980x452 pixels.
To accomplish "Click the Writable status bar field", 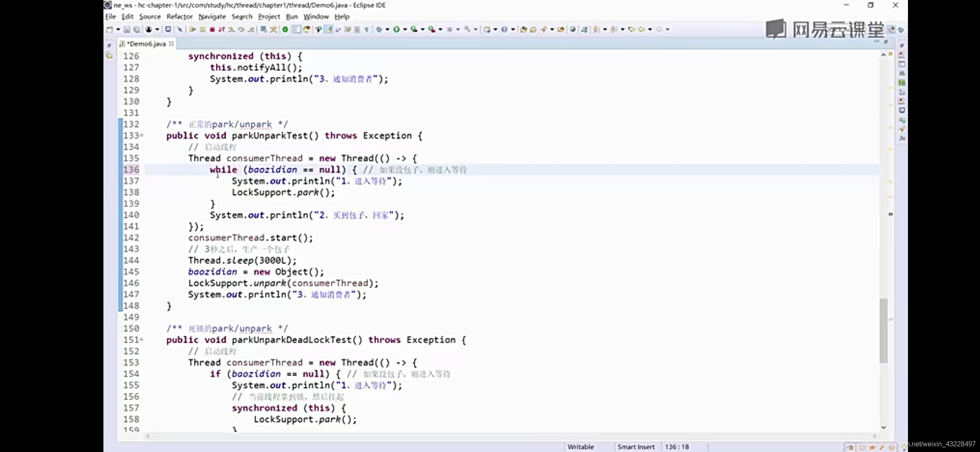I will [x=580, y=447].
